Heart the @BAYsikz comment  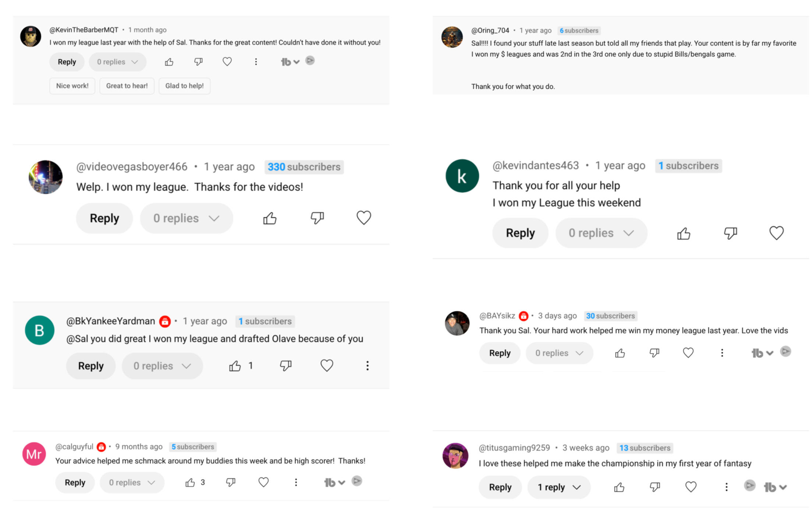(688, 353)
